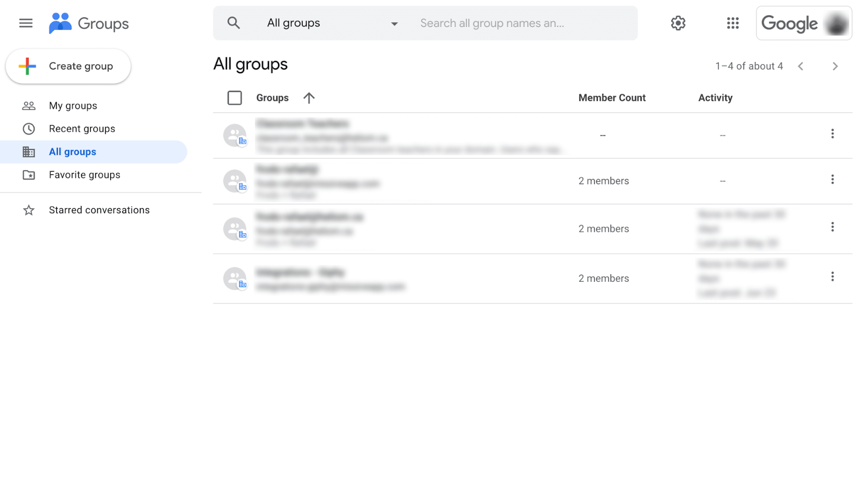
Task: Click 2 members in fourth row
Action: coord(604,278)
